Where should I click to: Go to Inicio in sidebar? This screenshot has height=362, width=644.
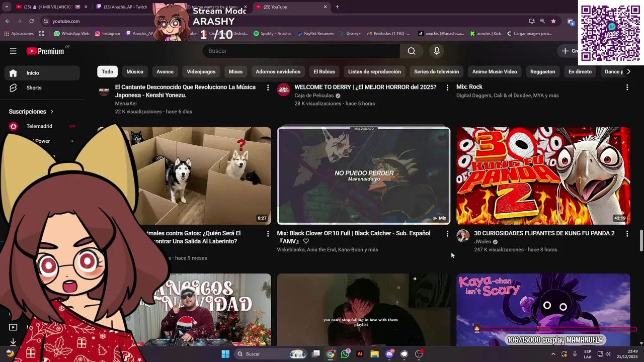click(42, 73)
